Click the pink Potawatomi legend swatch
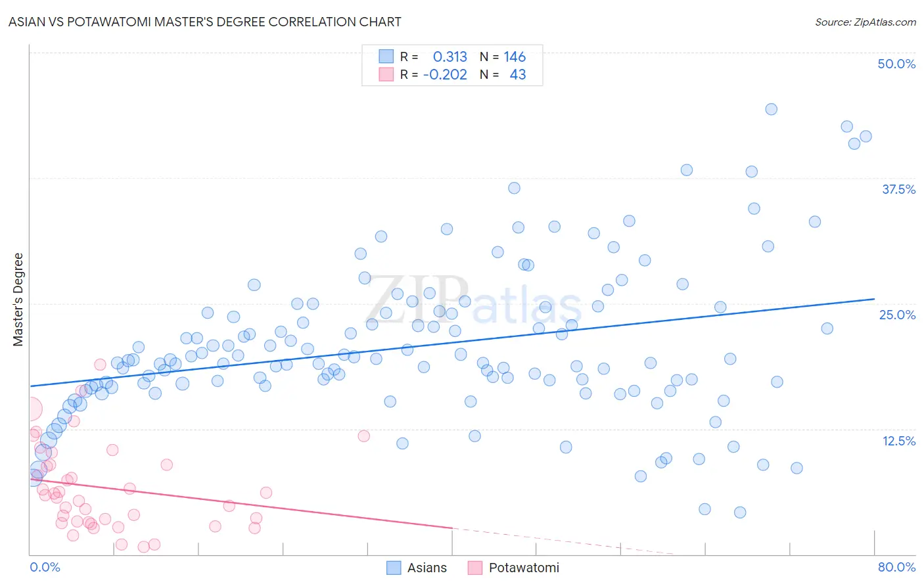Image resolution: width=924 pixels, height=586 pixels. point(475,568)
